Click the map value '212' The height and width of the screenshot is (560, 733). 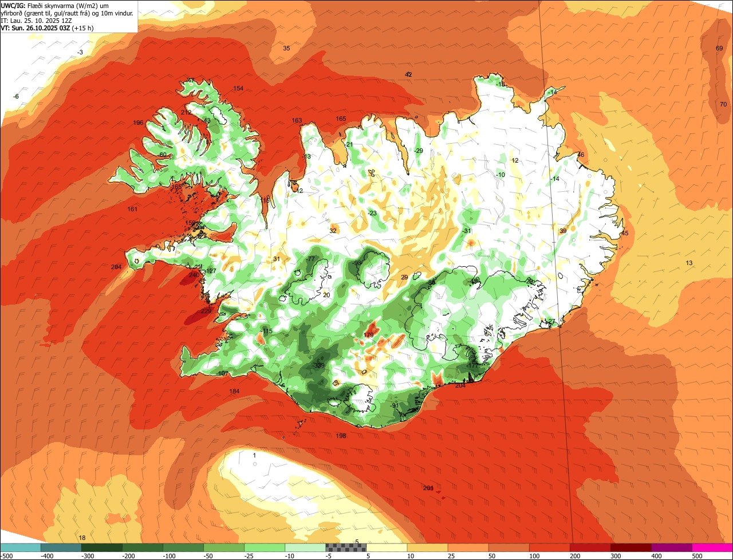point(186,112)
